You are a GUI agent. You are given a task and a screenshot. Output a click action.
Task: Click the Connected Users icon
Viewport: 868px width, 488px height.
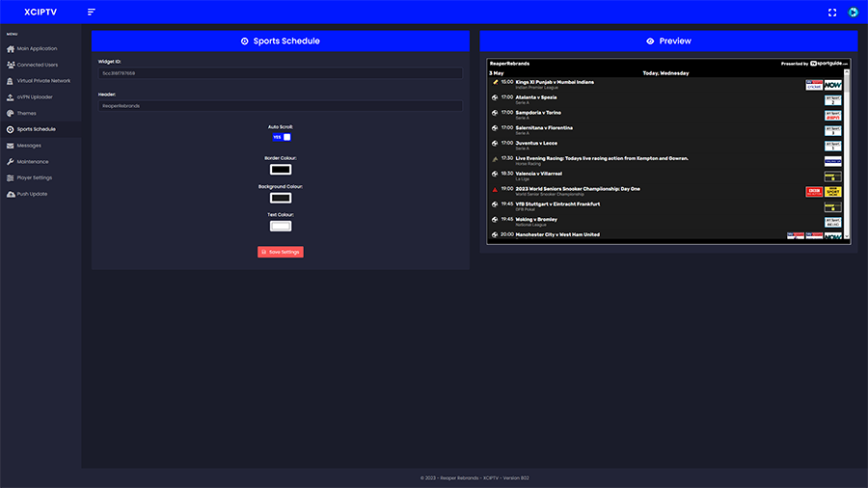pyautogui.click(x=11, y=65)
